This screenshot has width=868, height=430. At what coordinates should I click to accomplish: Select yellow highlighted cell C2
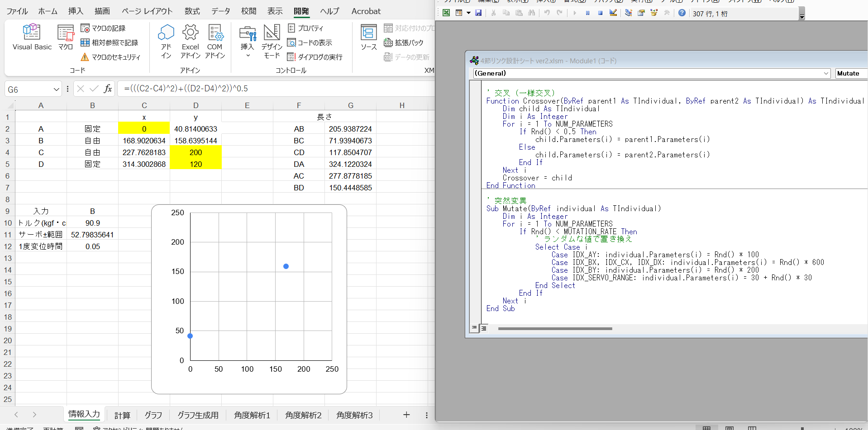144,128
